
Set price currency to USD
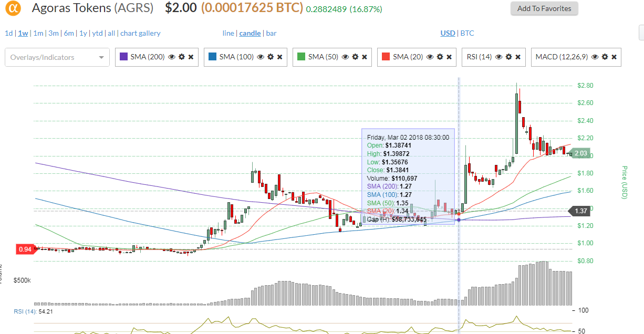click(x=448, y=33)
